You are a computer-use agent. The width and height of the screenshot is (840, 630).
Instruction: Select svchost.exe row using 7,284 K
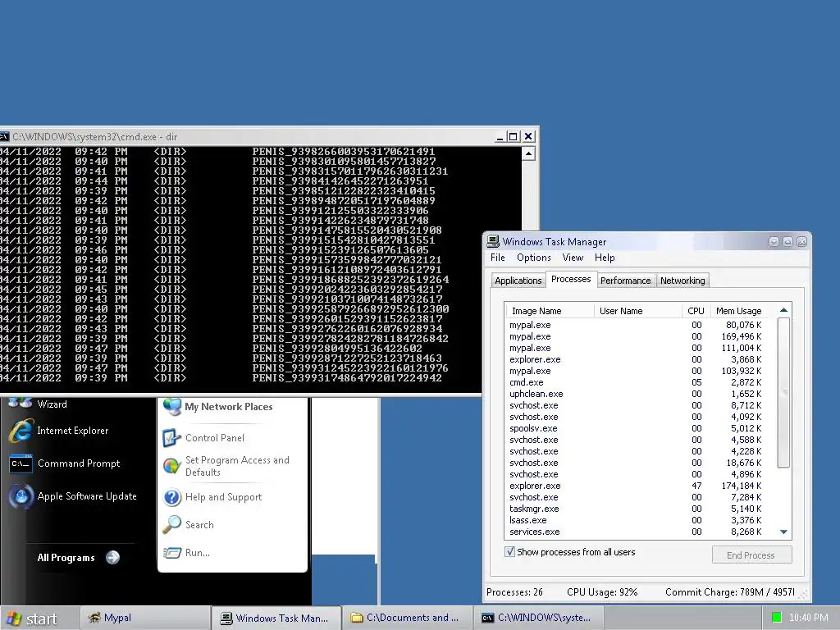pos(635,497)
